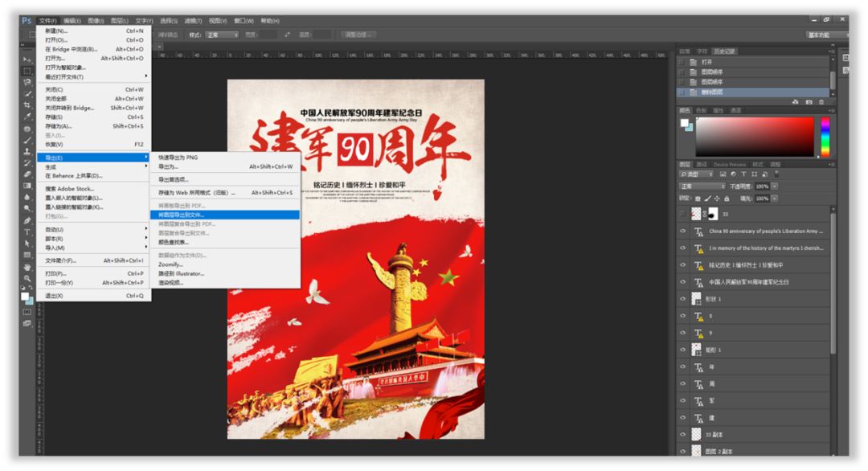Select the Move tool in the toolbox

pyautogui.click(x=27, y=59)
